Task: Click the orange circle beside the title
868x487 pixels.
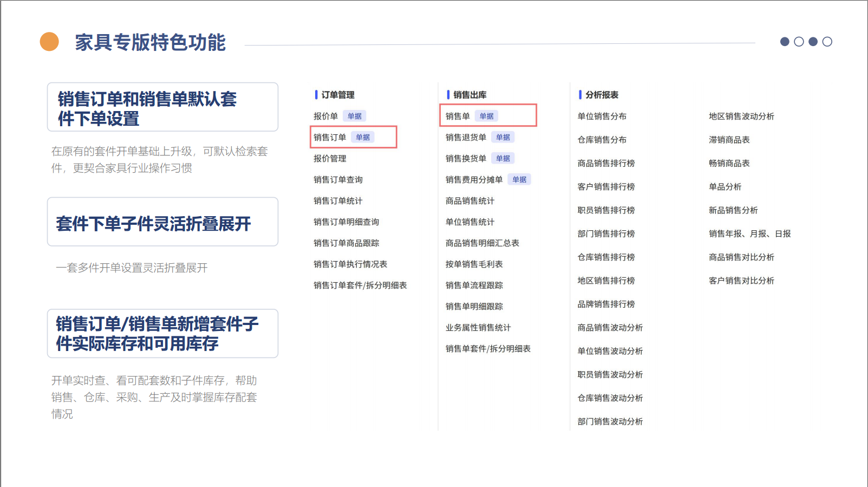Action: [49, 42]
